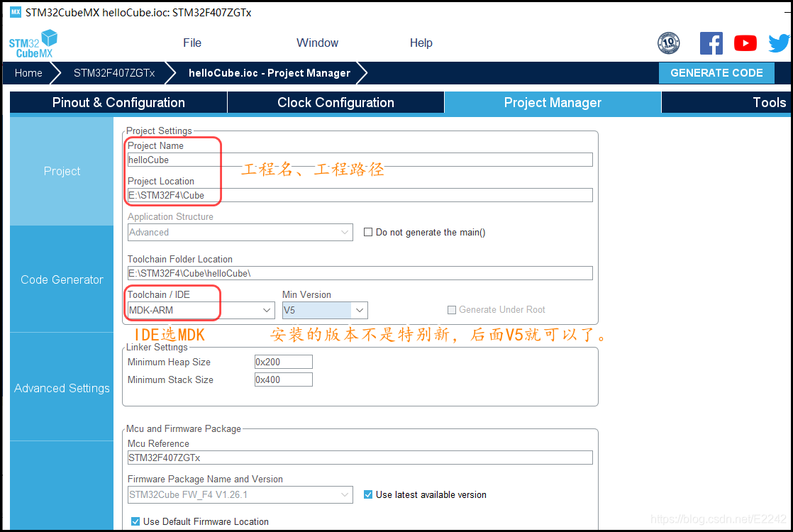Click the Linker Settings group label
This screenshot has height=532, width=793.
157,348
